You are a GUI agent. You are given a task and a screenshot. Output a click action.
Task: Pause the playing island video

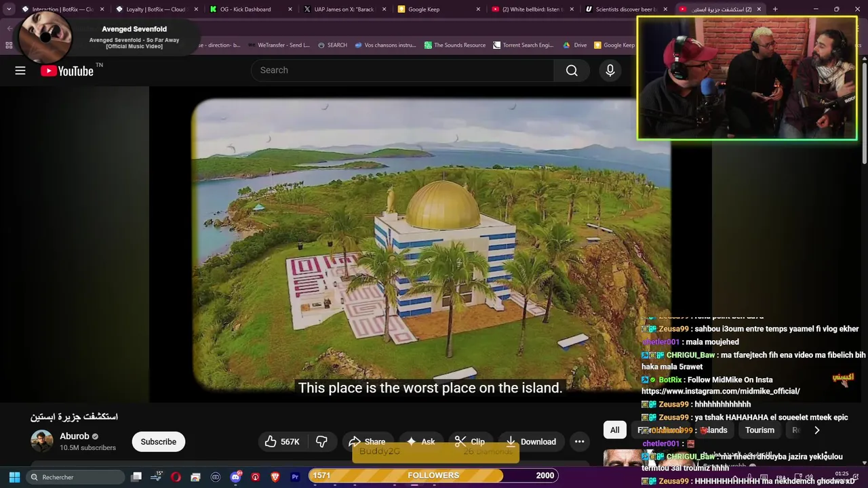(x=431, y=244)
